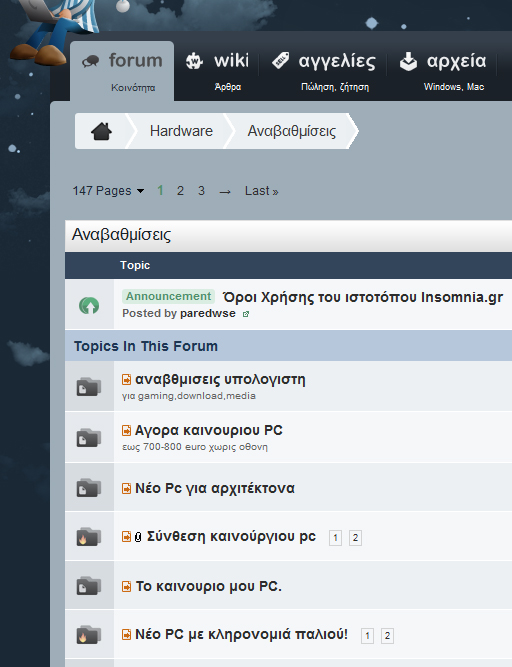The image size is (512, 667).
Task: Click the attachment clip icon on Σύνθεση topic
Action: tap(138, 537)
